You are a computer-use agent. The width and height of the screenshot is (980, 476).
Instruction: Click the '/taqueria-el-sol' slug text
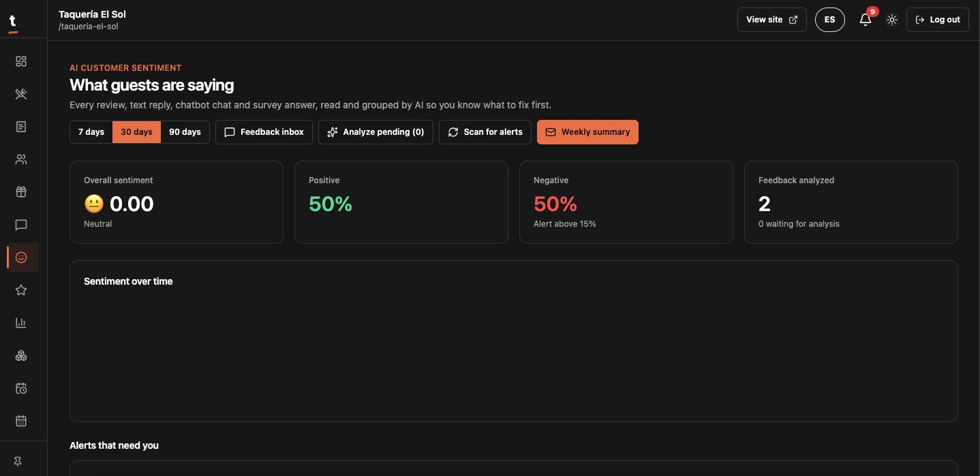click(x=89, y=27)
